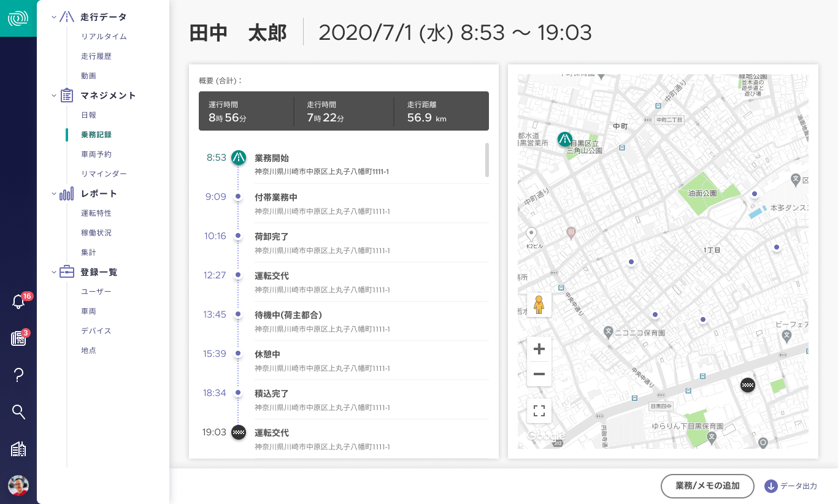Image resolution: width=838 pixels, height=504 pixels.
Task: Click the レポート bar chart icon
Action: click(66, 193)
